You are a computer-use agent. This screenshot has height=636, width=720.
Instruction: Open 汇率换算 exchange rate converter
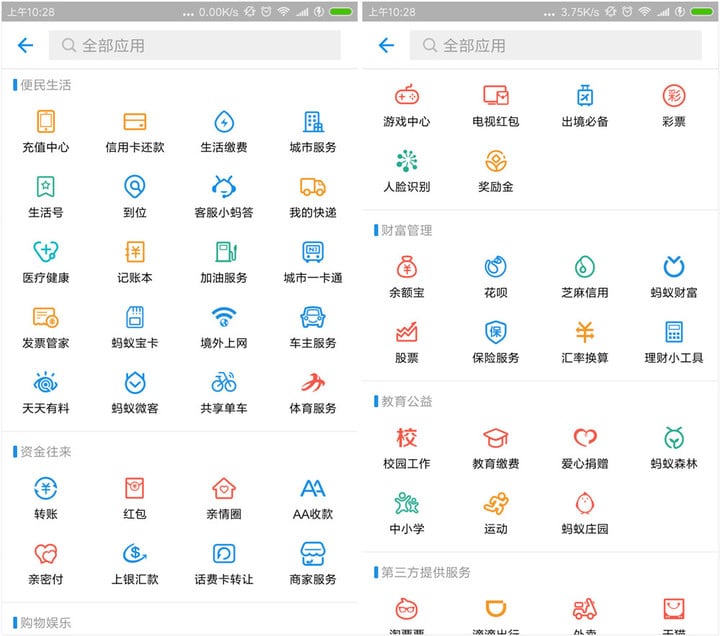[585, 332]
